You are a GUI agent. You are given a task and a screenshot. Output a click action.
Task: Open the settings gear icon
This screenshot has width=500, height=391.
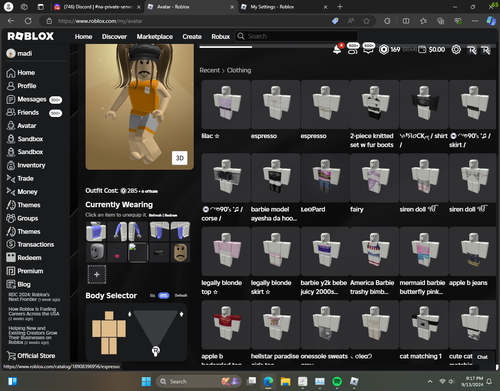456,50
